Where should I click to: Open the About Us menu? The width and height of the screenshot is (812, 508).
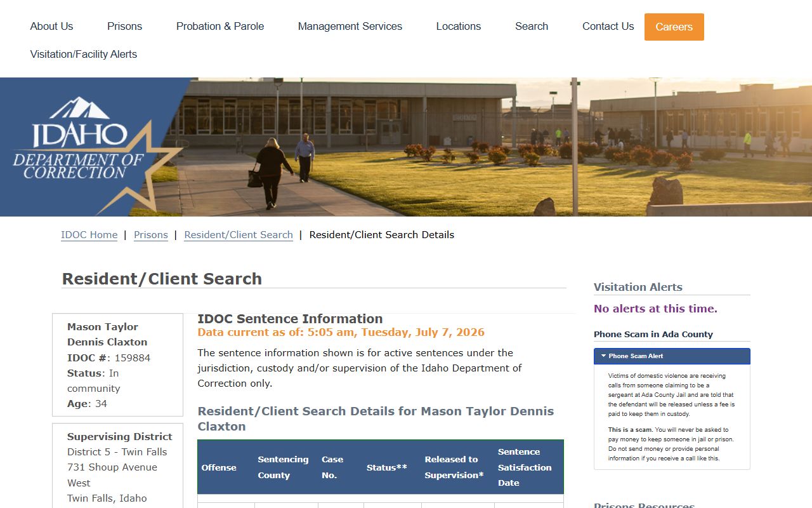tap(51, 27)
